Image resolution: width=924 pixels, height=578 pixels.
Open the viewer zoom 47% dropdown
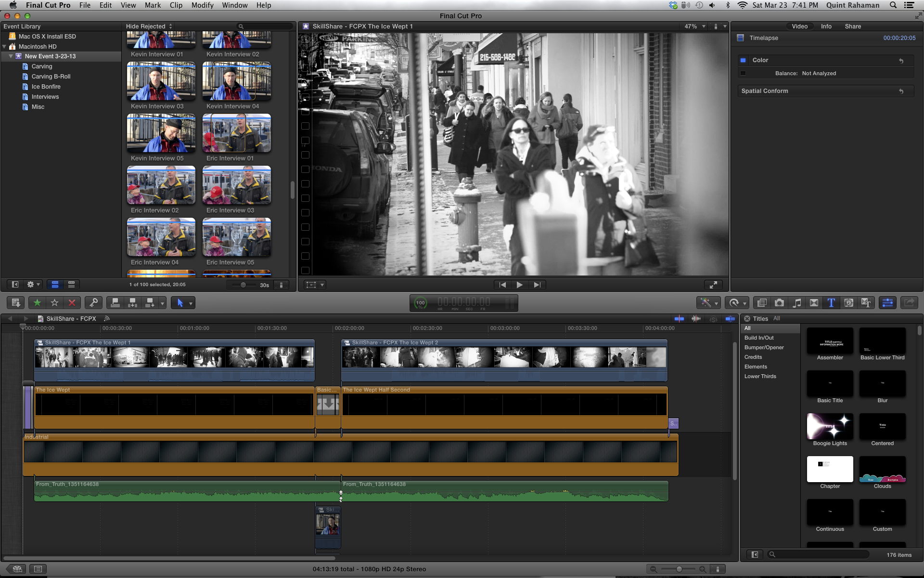[695, 26]
